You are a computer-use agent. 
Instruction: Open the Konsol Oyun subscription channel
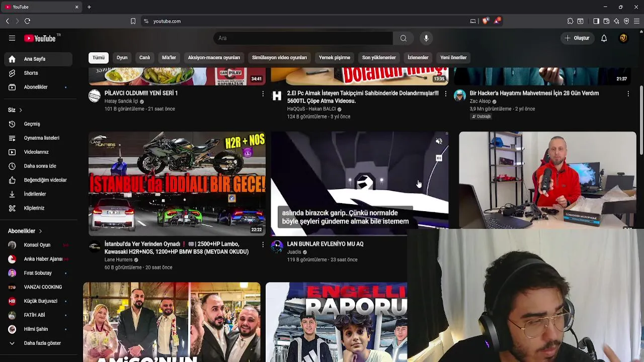pos(38,245)
